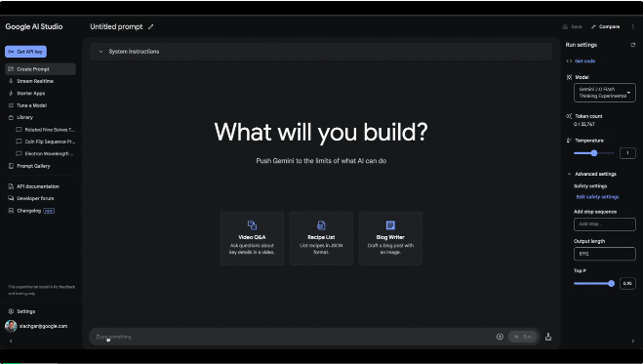643x364 pixels.
Task: Click the Get code link
Action: pyautogui.click(x=584, y=61)
